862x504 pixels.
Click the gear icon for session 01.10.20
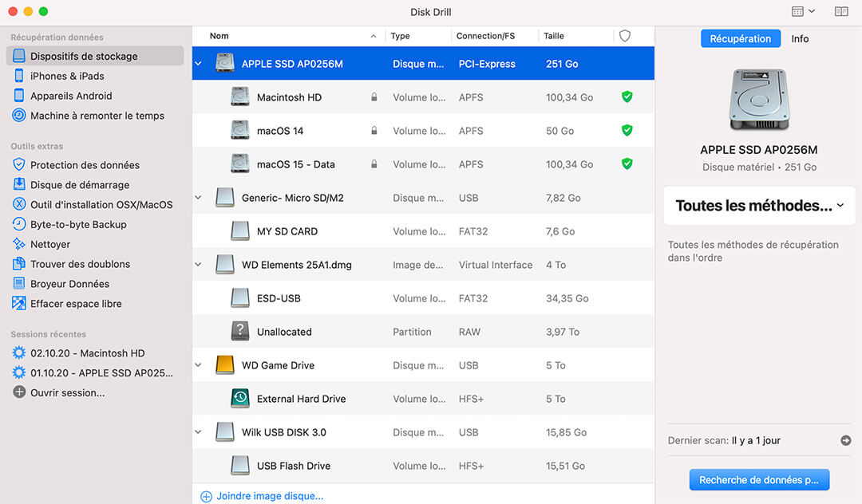18,372
